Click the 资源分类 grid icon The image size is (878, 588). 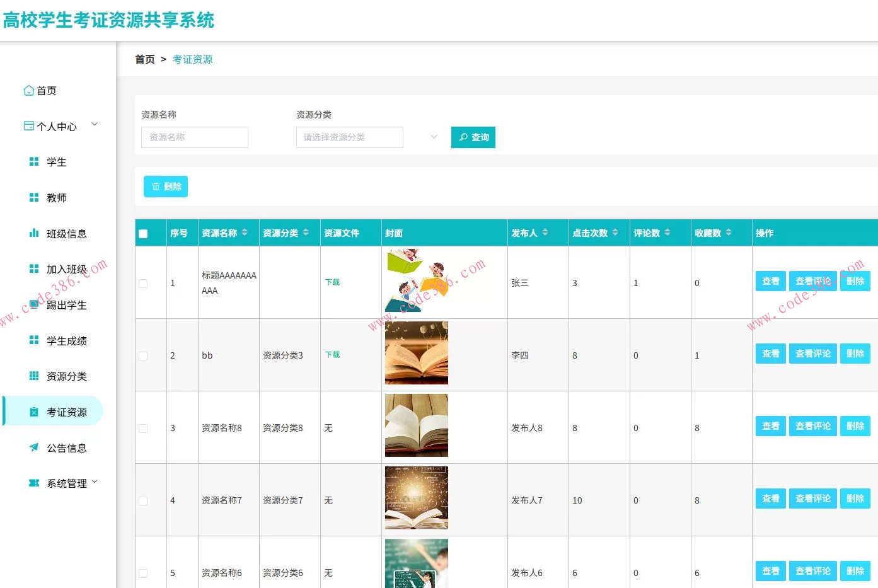coord(34,376)
